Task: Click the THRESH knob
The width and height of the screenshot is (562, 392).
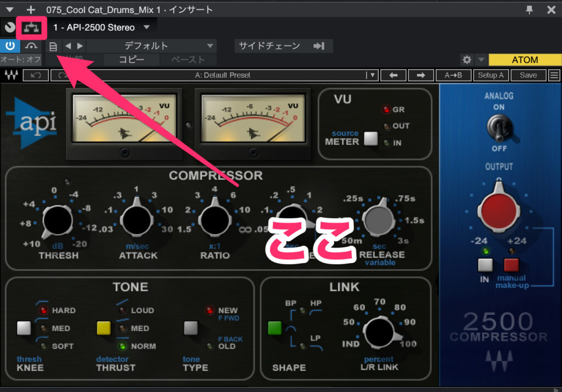Action: point(58,220)
